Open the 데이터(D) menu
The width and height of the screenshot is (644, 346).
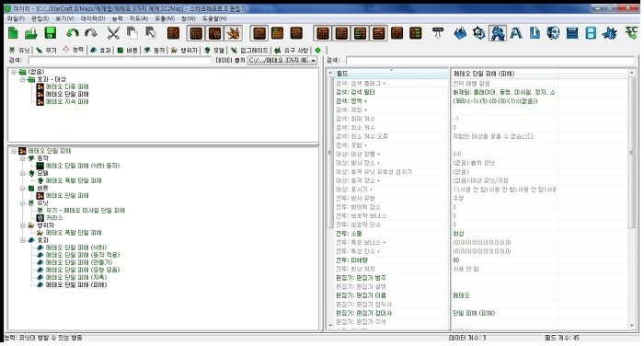point(92,19)
